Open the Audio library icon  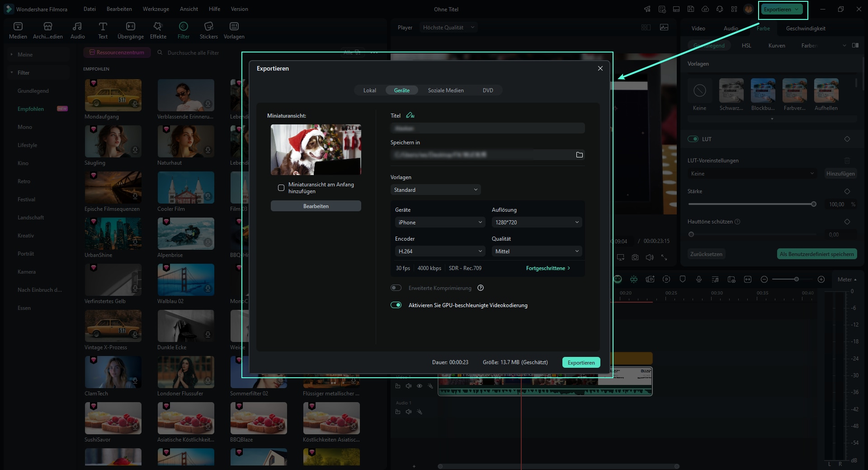(77, 30)
